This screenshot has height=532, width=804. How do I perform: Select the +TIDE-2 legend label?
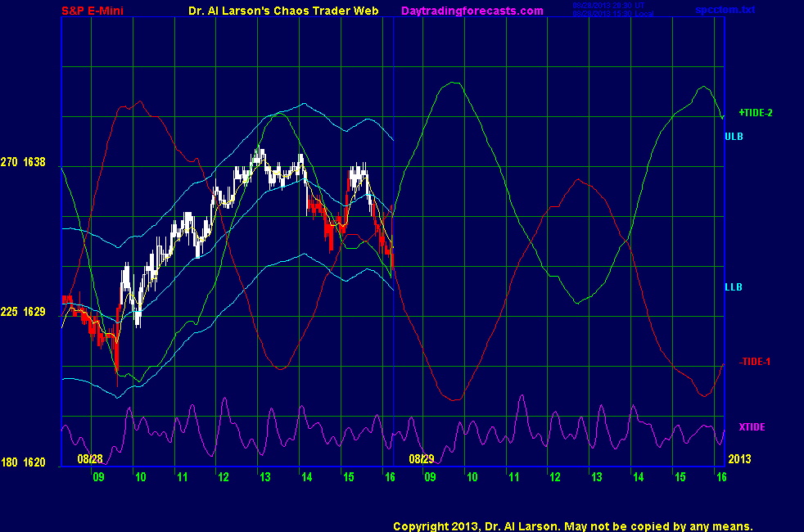click(755, 113)
